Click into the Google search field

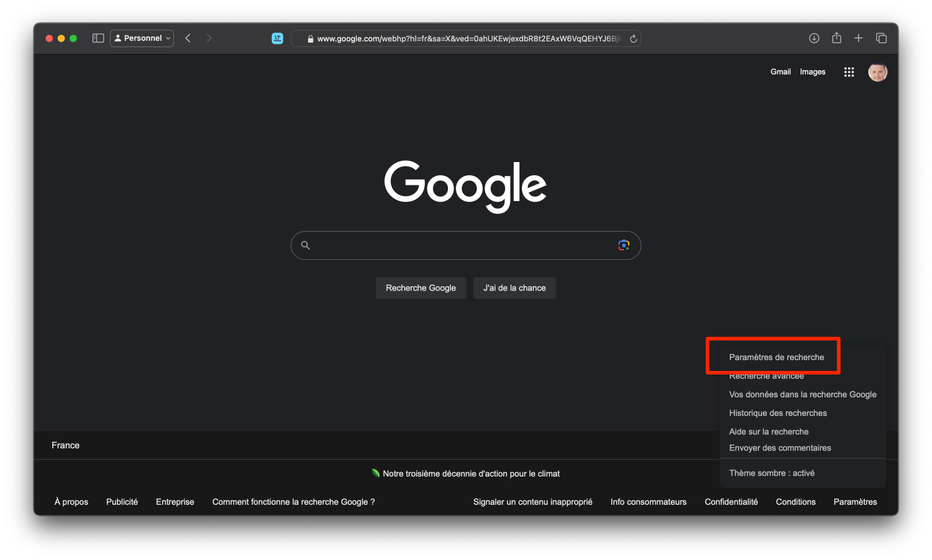point(466,245)
